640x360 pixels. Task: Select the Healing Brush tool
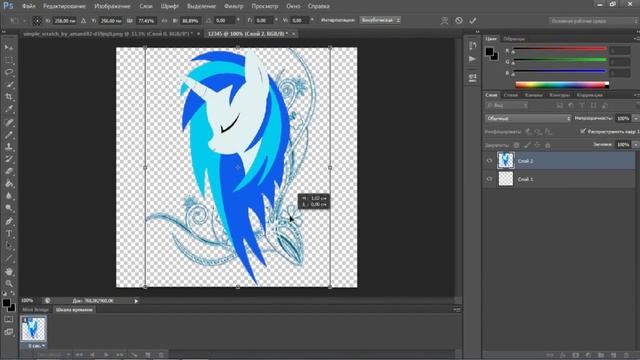click(x=9, y=122)
